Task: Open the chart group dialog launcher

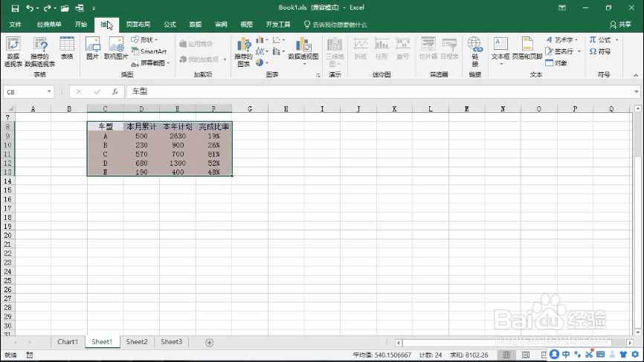Action: 318,76
